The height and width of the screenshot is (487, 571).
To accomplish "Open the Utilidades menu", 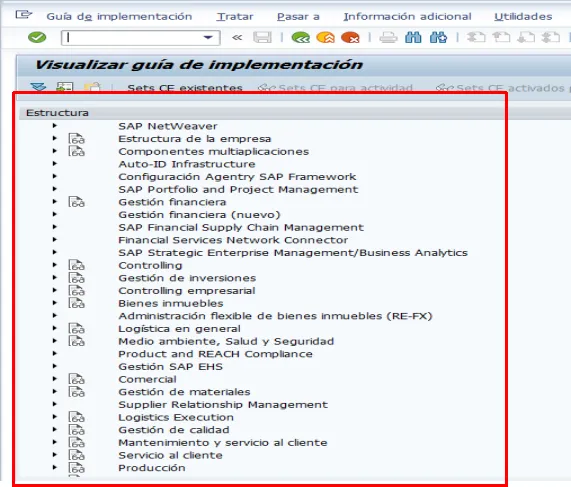I will (523, 17).
